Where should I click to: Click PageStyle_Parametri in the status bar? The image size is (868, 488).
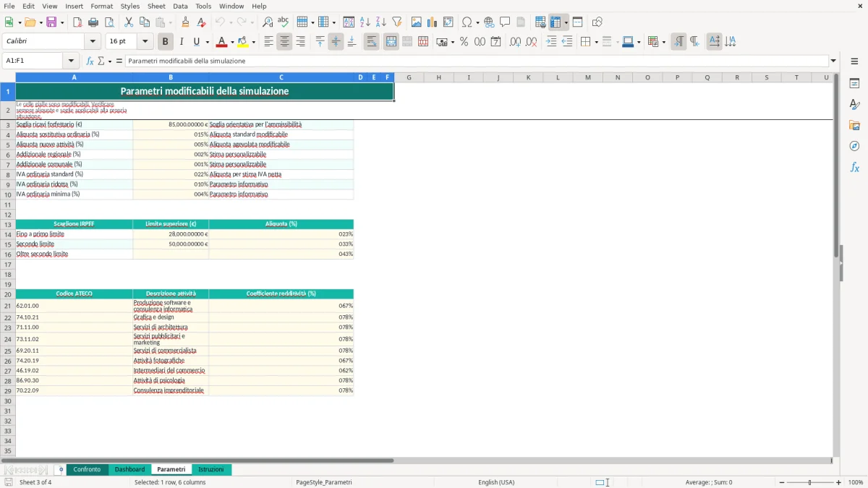324,482
